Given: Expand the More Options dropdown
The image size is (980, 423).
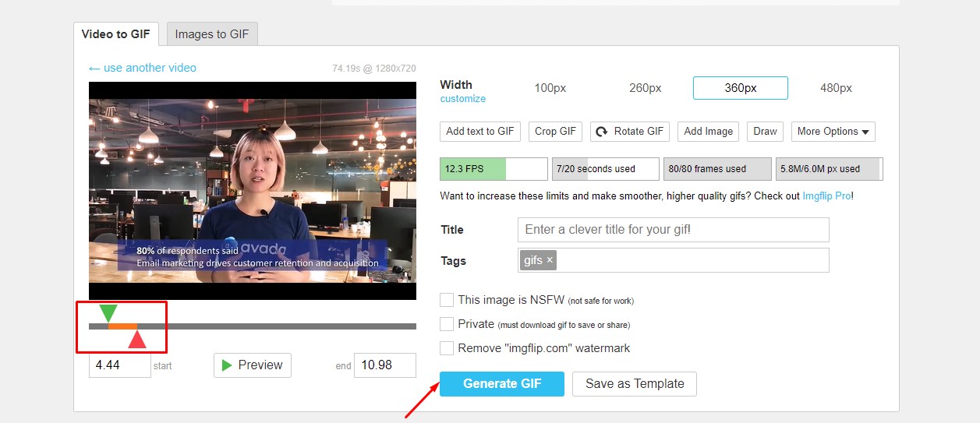Looking at the screenshot, I should click(x=833, y=132).
